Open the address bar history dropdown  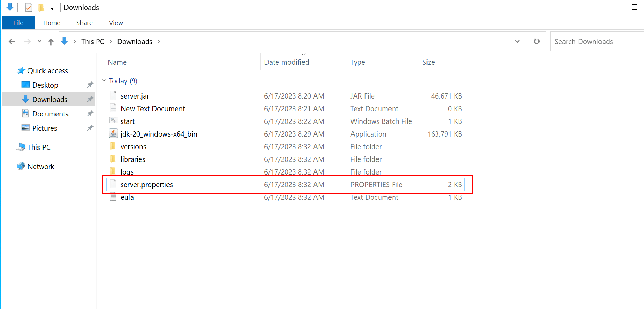[x=517, y=41]
